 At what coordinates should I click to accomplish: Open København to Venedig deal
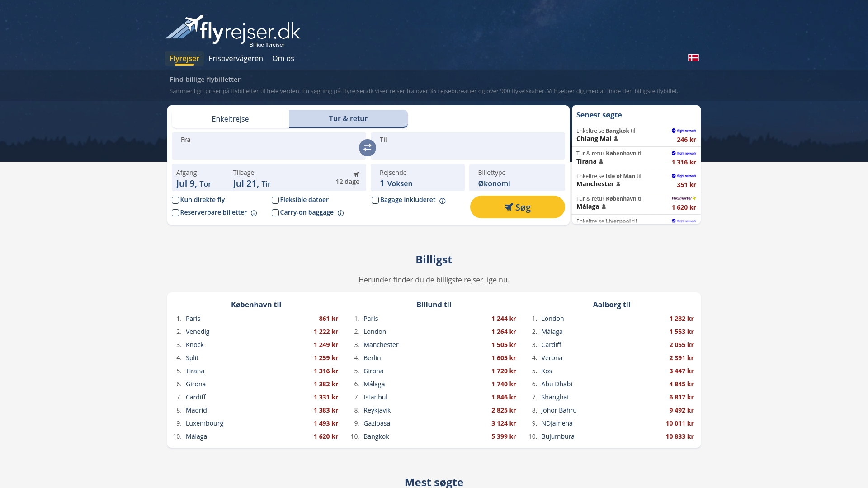click(256, 332)
